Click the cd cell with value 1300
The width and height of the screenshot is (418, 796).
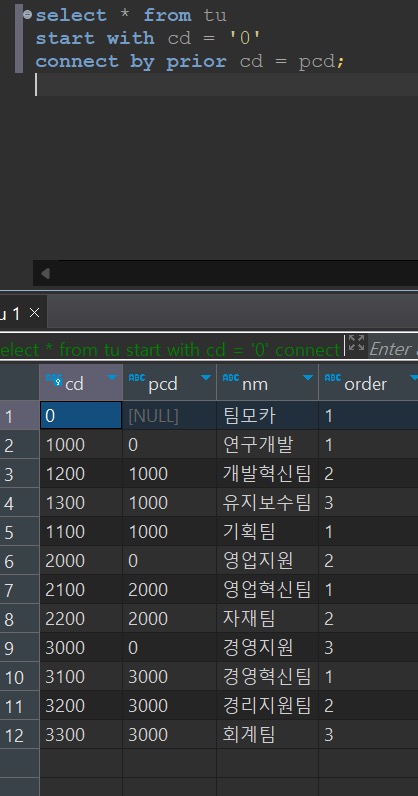point(81,503)
